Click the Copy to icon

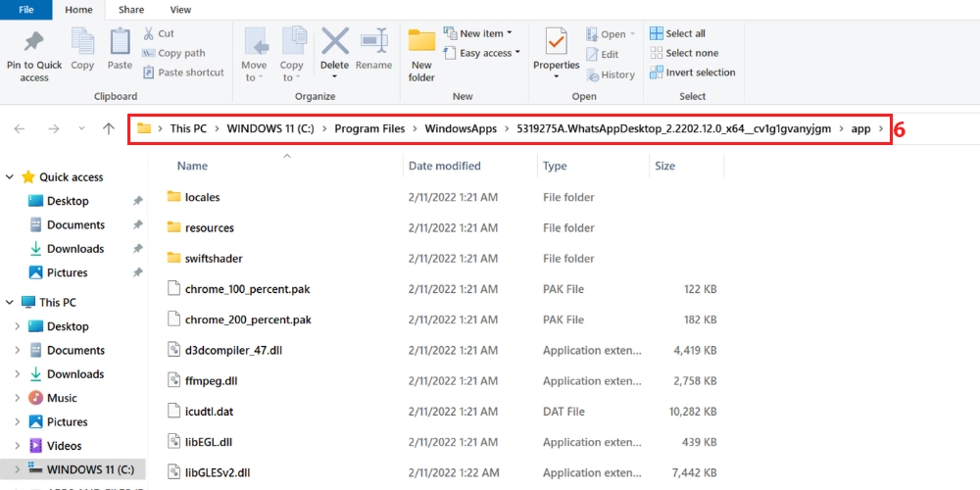(292, 41)
